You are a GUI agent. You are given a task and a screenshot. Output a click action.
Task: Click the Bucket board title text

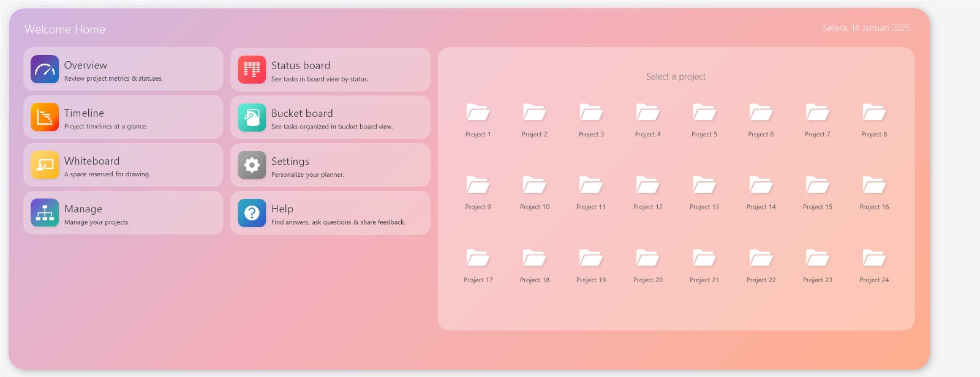(x=302, y=113)
